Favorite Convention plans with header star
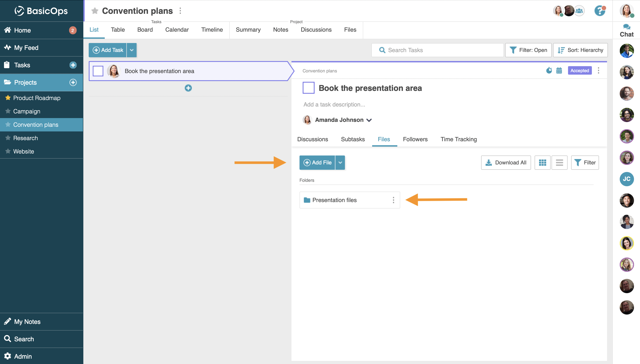Viewport: 640px width, 364px height. coord(95,11)
